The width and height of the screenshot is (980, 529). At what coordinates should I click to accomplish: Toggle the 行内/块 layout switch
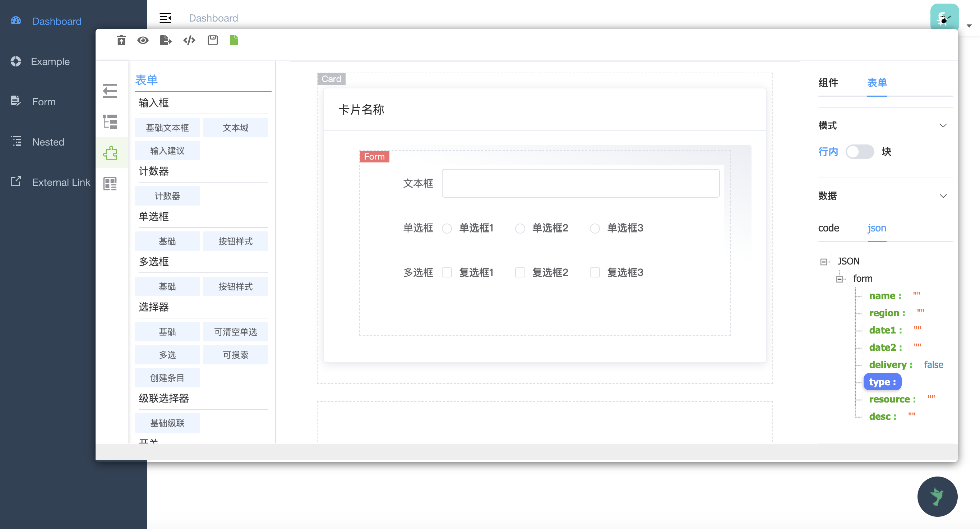tap(860, 151)
